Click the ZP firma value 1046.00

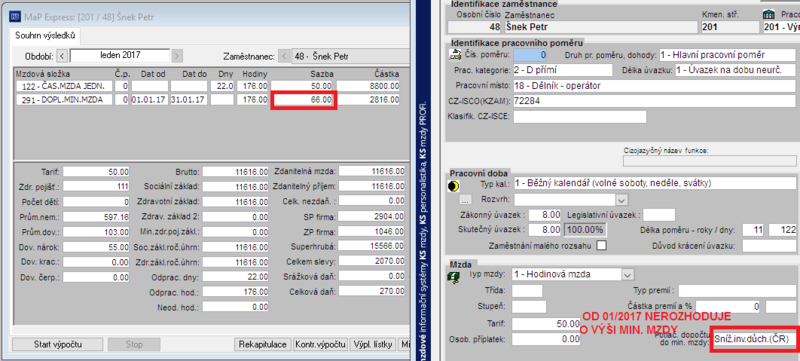372,232
